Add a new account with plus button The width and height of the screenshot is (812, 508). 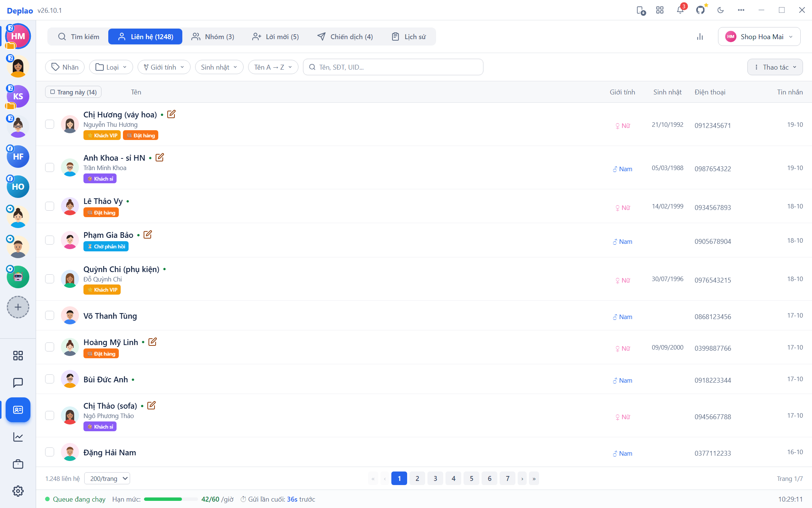pyautogui.click(x=18, y=307)
